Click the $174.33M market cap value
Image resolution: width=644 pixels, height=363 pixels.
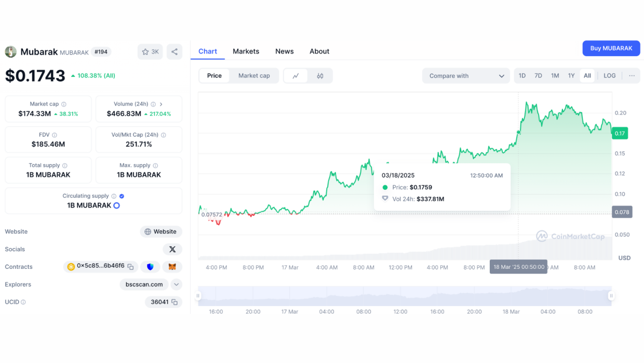coord(34,113)
